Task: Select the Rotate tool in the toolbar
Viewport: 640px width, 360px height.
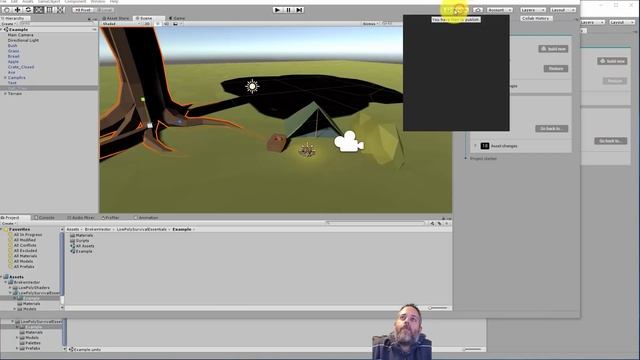Action: click(x=28, y=10)
